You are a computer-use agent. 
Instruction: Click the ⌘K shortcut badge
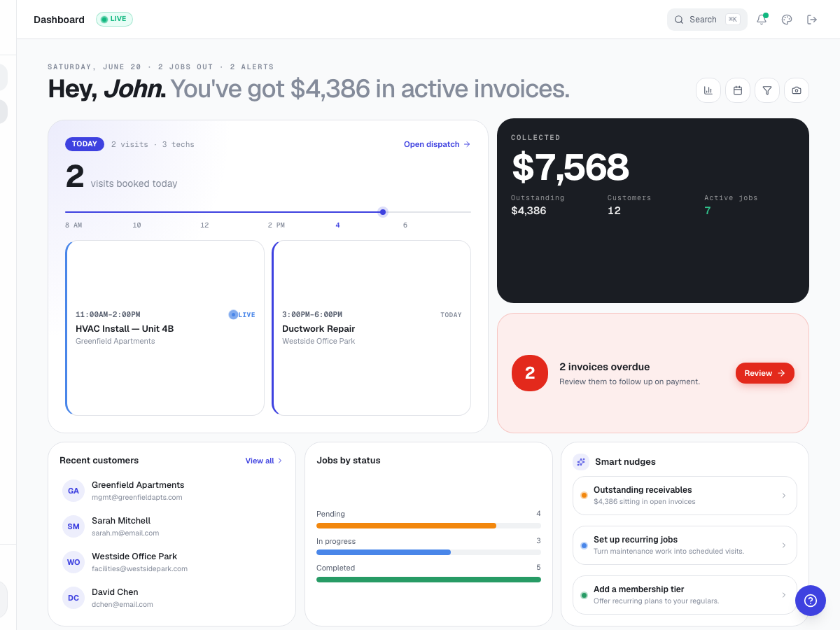(x=733, y=20)
